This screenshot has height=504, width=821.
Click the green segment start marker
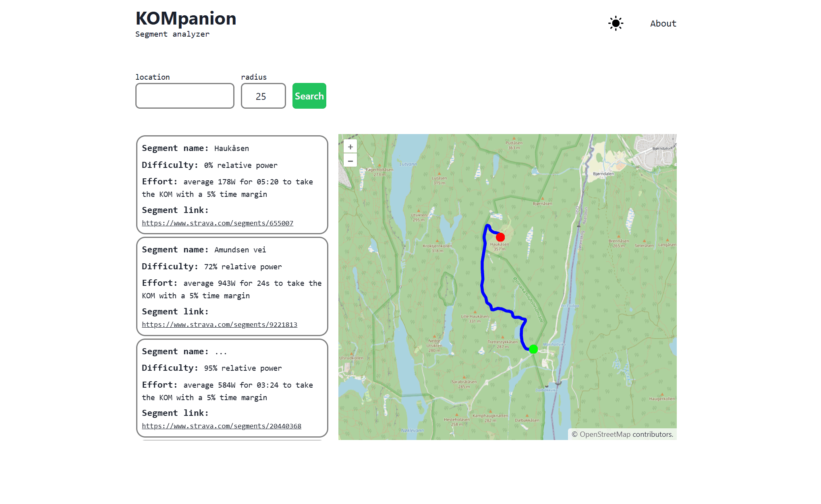click(533, 349)
